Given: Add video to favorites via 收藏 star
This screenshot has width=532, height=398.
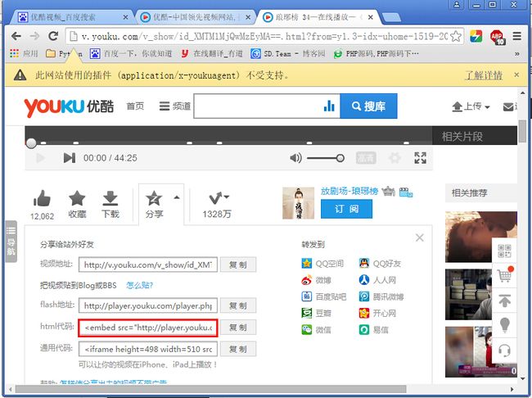Looking at the screenshot, I should tap(77, 205).
